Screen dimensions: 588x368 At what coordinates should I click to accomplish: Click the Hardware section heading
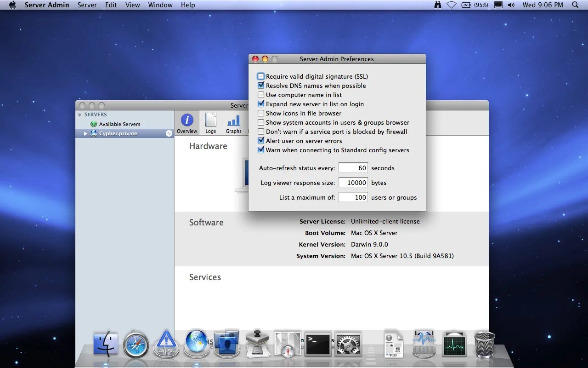208,146
